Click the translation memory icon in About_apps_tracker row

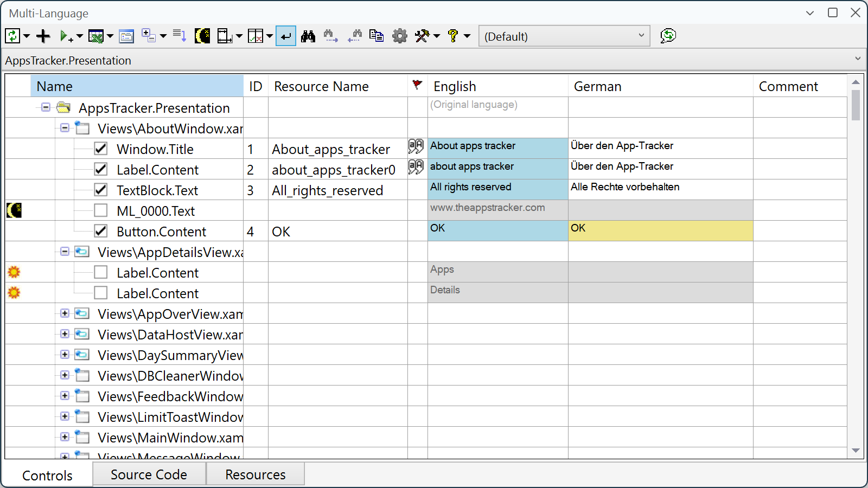[416, 146]
